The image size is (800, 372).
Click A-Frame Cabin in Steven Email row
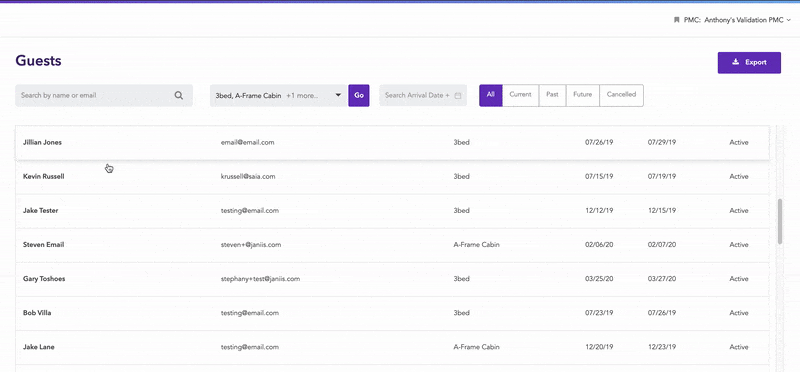click(x=477, y=245)
